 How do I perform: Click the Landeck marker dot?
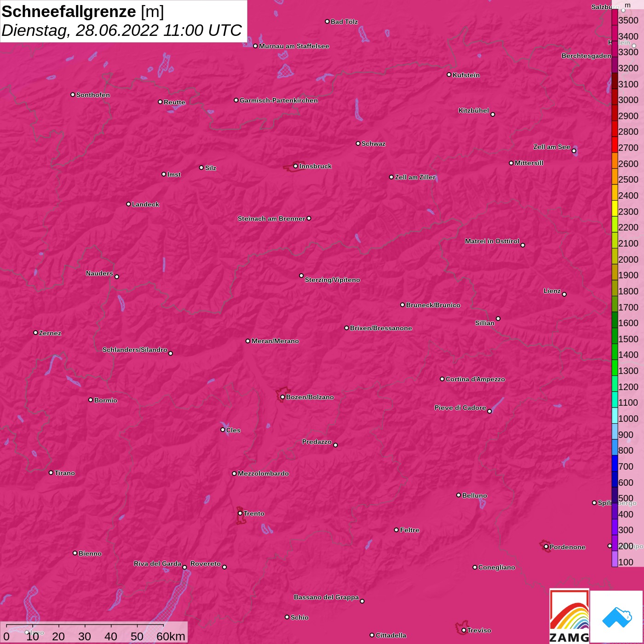(128, 204)
